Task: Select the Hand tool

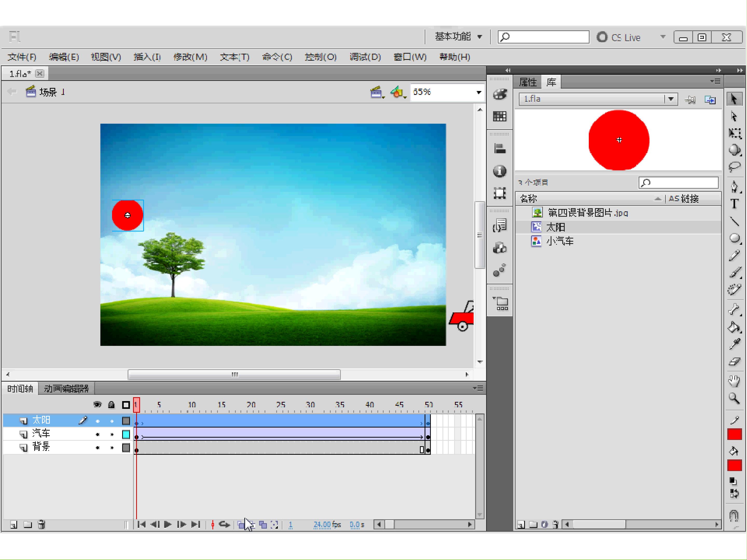Action: [x=734, y=381]
